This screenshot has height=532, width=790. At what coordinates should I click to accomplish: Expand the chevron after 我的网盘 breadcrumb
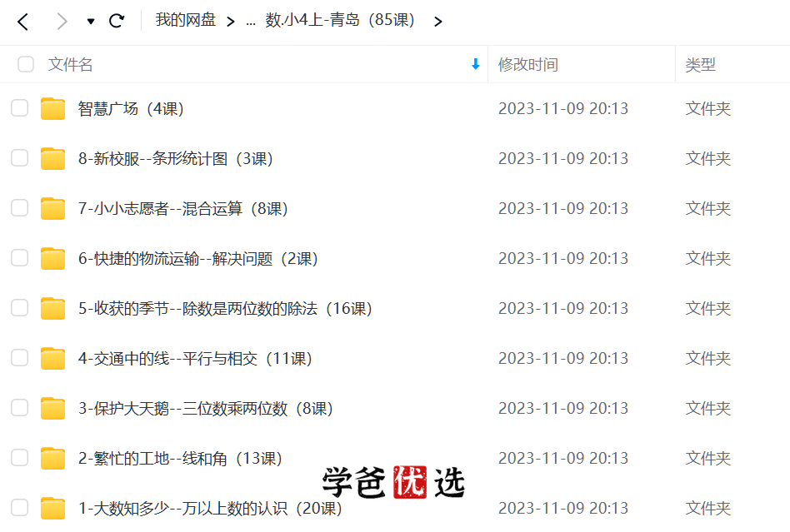(x=231, y=22)
